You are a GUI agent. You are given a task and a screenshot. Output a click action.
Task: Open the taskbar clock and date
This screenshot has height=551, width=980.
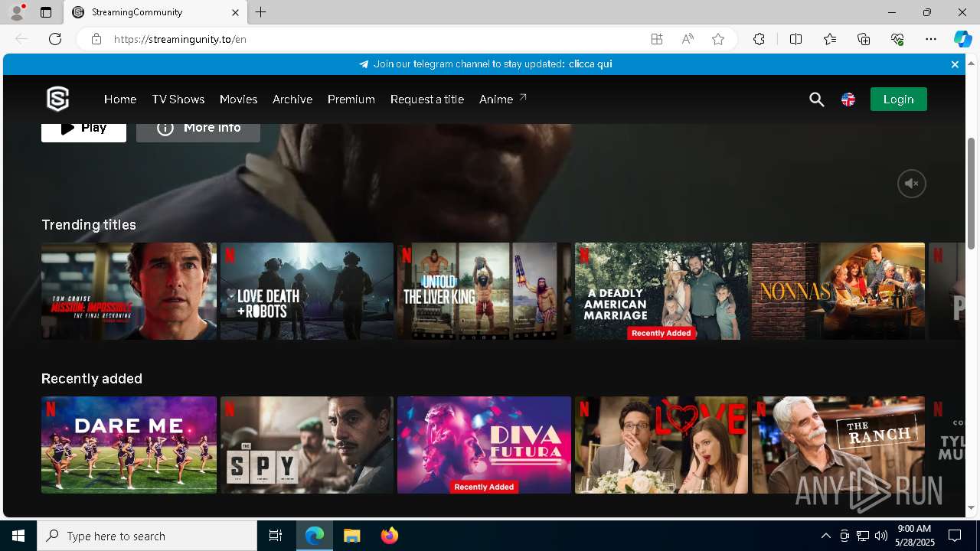point(914,536)
